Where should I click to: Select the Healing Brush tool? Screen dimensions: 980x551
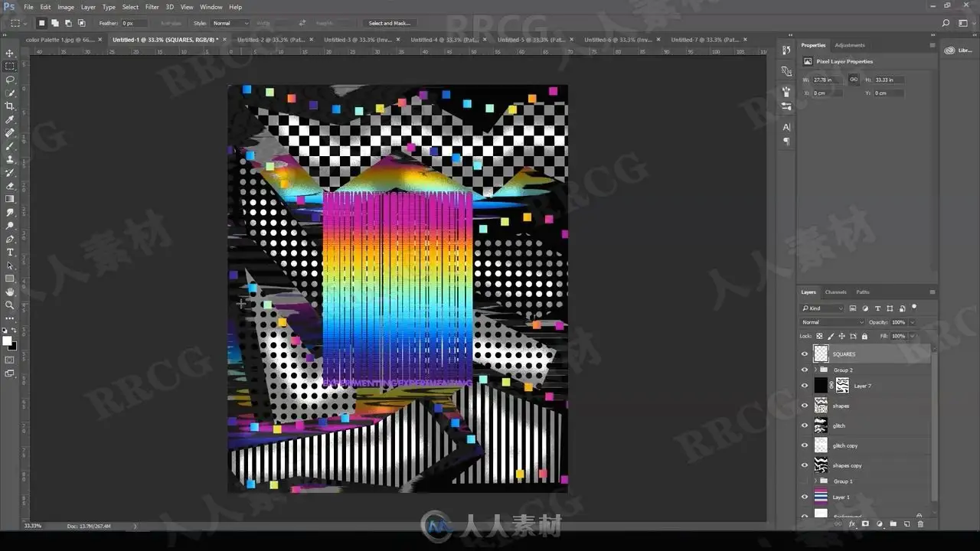click(10, 133)
